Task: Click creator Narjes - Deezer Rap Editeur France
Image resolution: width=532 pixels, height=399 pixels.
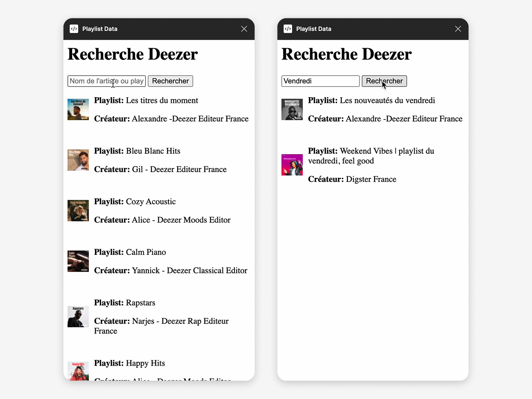Action: click(x=161, y=326)
